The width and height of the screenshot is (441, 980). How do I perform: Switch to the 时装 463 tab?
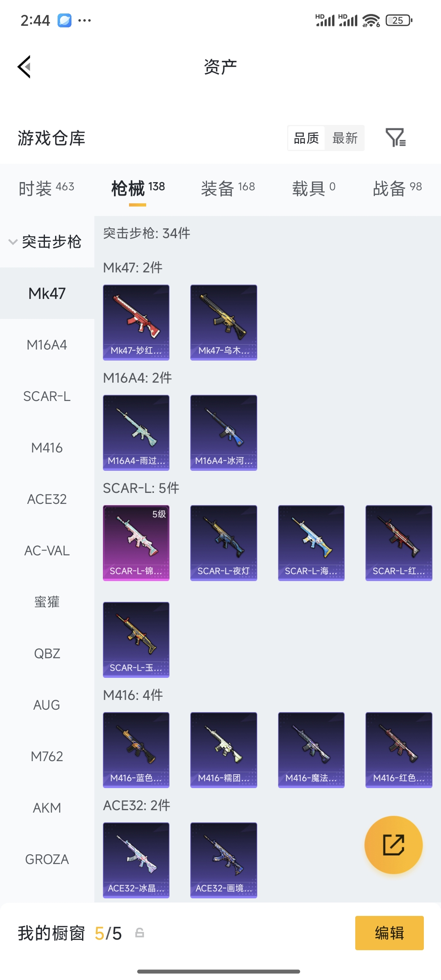[x=47, y=188]
